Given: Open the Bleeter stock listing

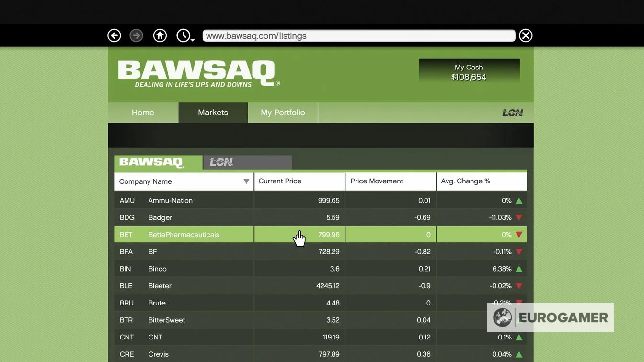Looking at the screenshot, I should pos(160,286).
